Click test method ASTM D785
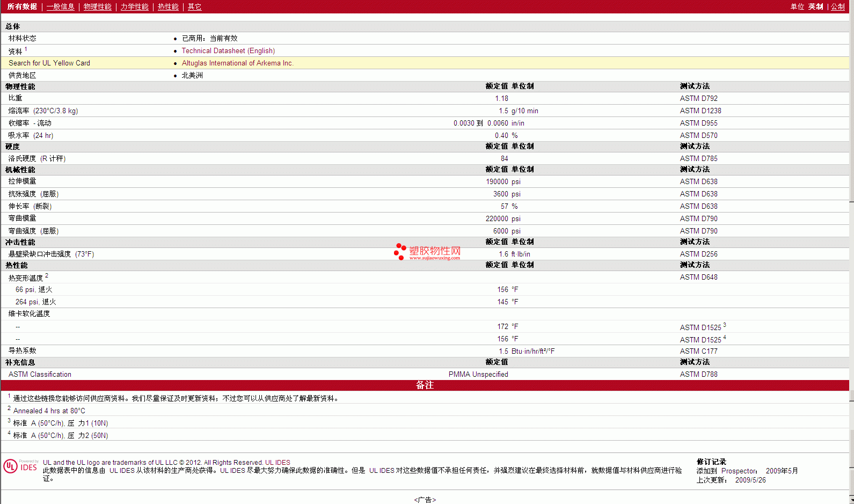Image resolution: width=854 pixels, height=504 pixels. tap(698, 158)
